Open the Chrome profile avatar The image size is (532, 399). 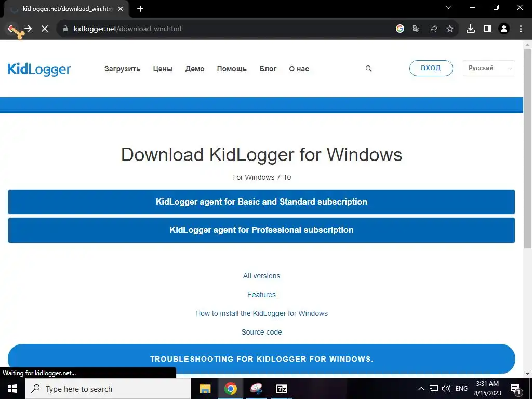point(504,29)
